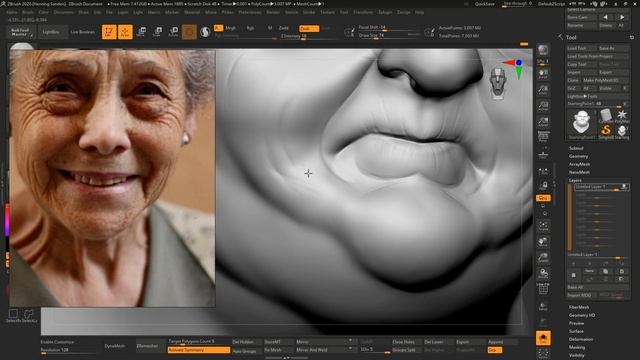
Task: Click the QuickSave button
Action: 484,4
